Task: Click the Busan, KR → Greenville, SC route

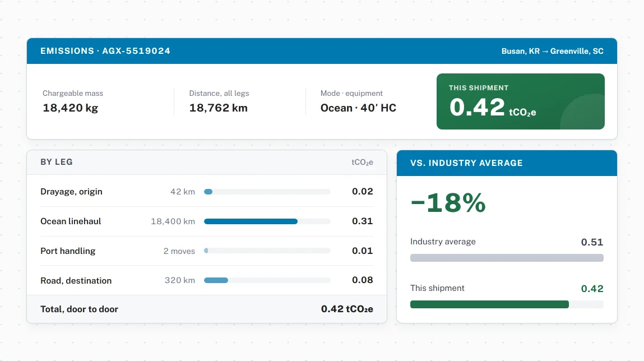Action: [553, 52]
